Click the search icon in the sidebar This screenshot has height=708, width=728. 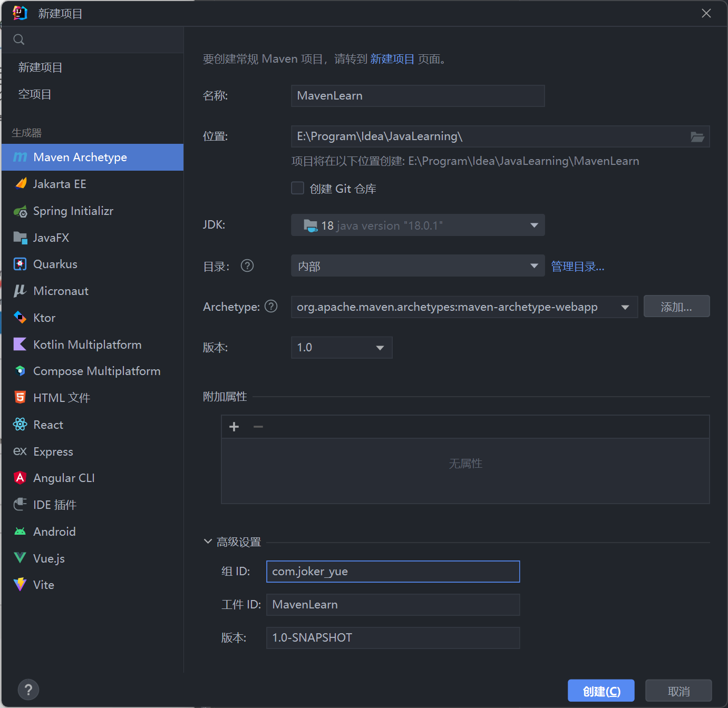(19, 40)
